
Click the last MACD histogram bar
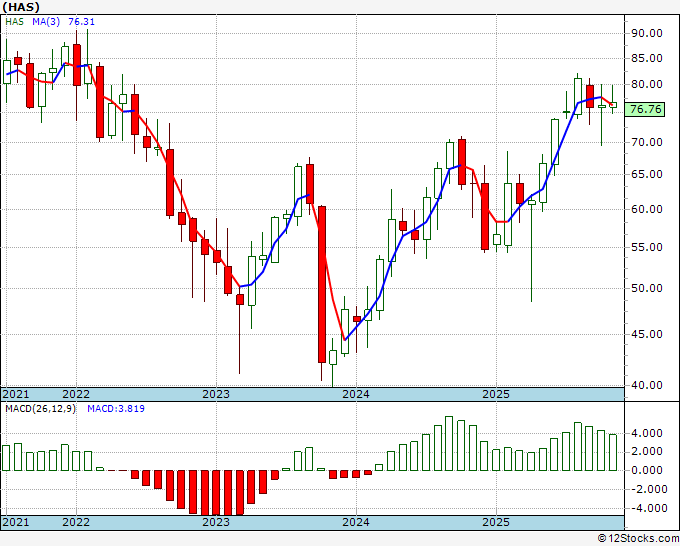point(613,452)
